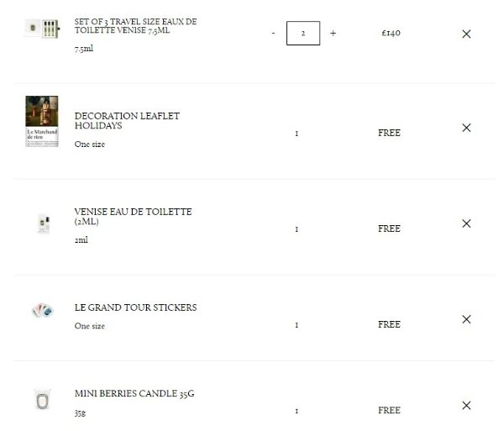Viewport: 504px width, 431px height.
Task: Open the travel size set product thumbnail
Action: click(41, 28)
